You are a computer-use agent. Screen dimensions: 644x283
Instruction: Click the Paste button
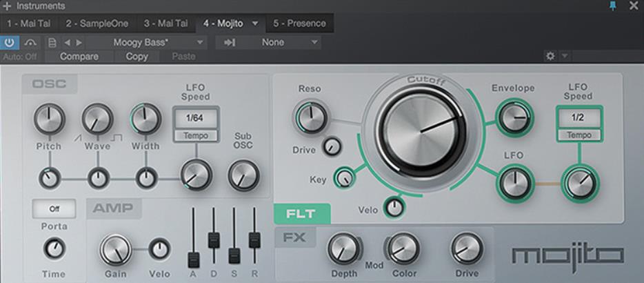click(x=183, y=57)
